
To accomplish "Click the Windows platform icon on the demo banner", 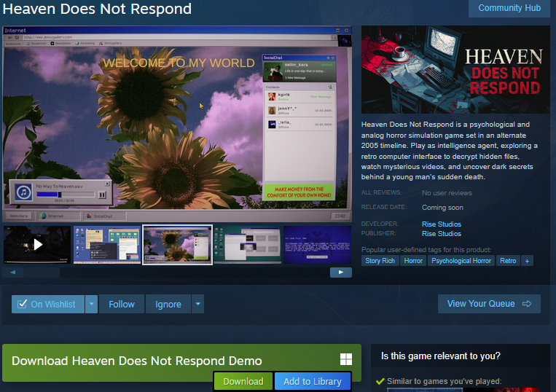I will (346, 359).
